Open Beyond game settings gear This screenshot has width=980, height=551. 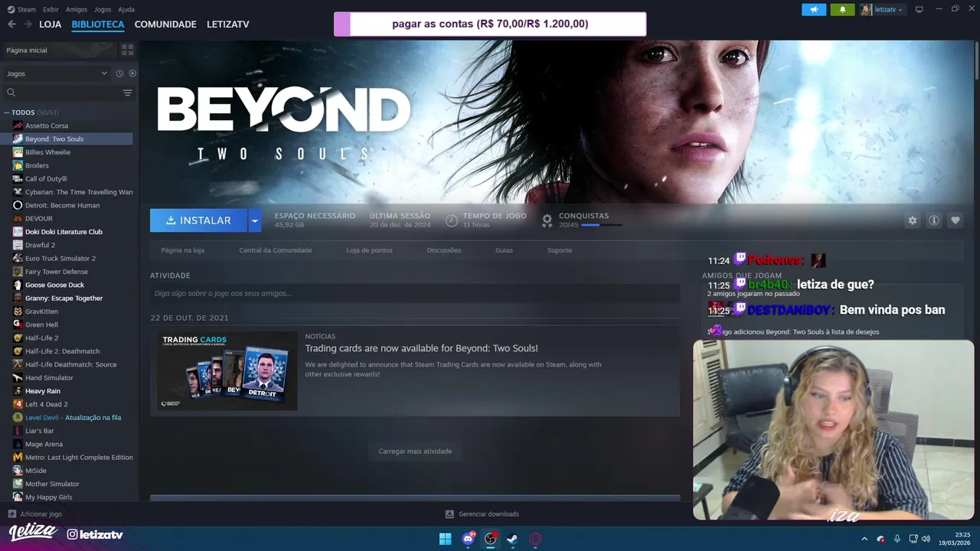click(x=912, y=220)
